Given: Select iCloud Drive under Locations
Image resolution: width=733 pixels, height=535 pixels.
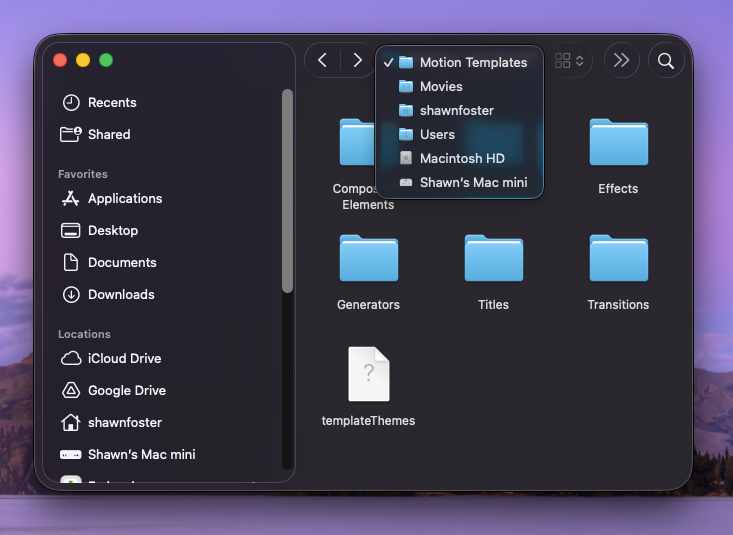Looking at the screenshot, I should pos(124,358).
